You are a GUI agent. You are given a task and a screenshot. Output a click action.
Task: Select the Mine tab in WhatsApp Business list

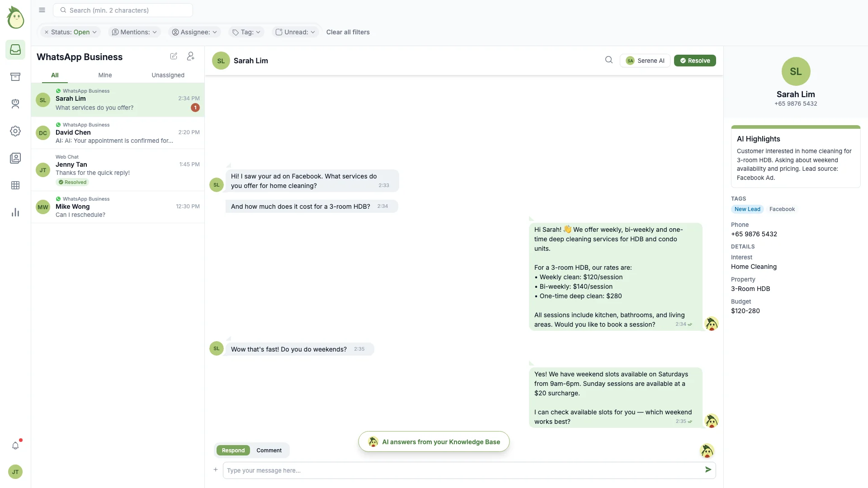(105, 75)
